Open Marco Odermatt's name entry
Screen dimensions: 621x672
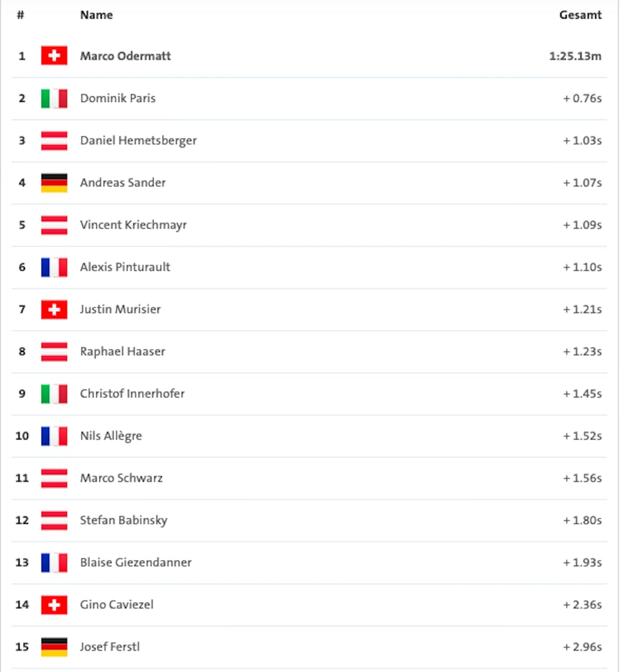pos(126,56)
